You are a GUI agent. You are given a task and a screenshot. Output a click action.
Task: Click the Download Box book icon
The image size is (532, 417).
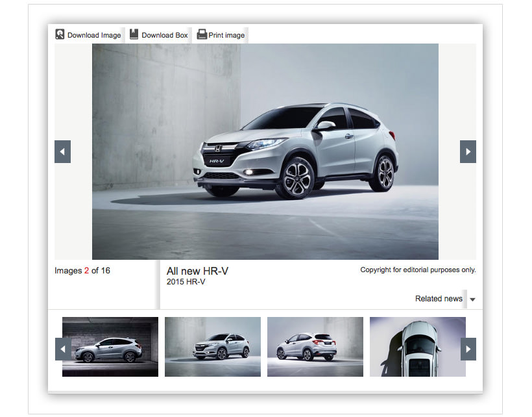[134, 34]
